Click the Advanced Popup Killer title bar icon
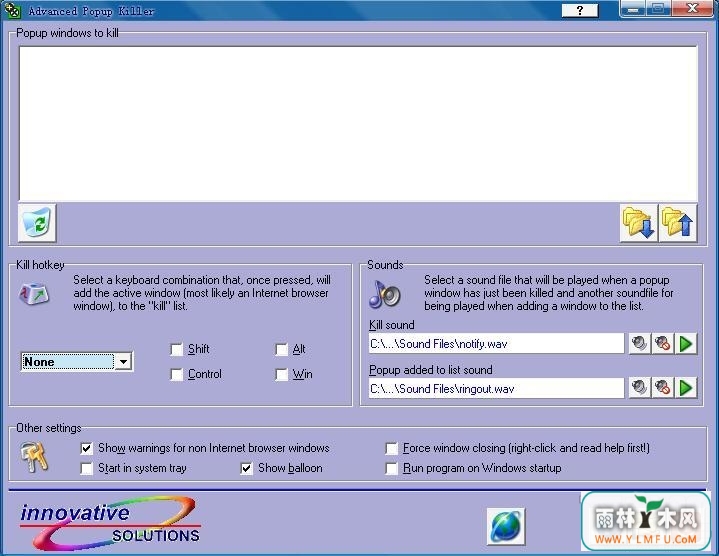 [x=13, y=11]
